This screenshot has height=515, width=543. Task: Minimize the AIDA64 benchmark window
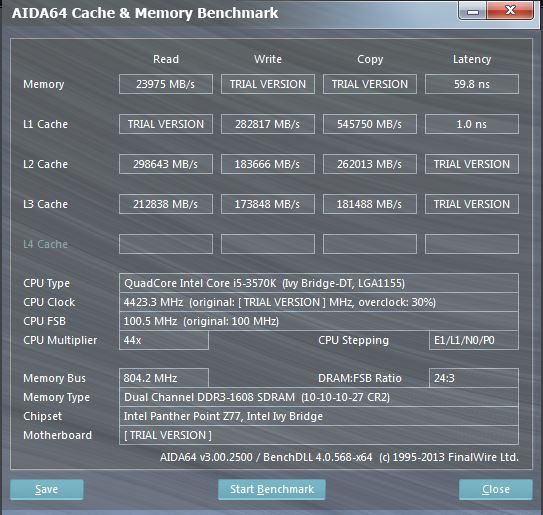pos(473,11)
